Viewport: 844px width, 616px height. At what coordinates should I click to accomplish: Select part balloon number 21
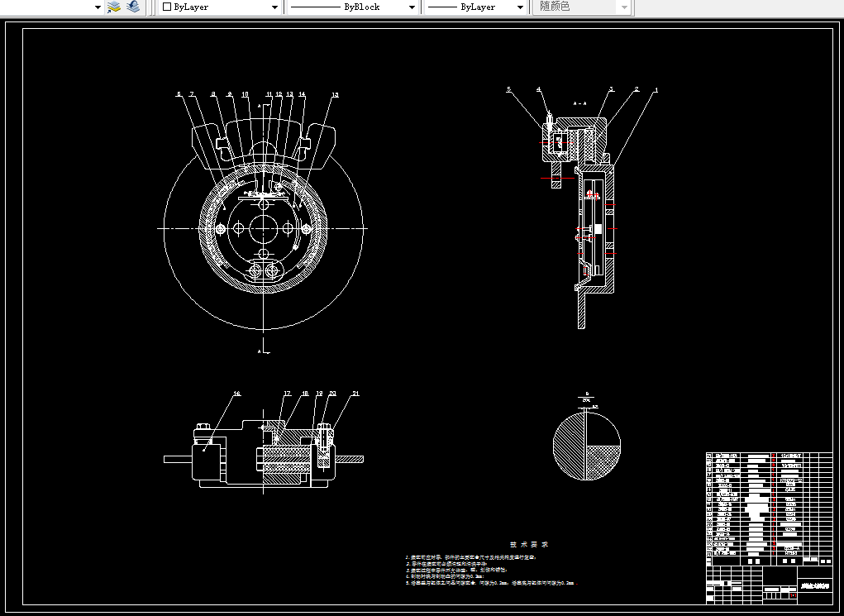pyautogui.click(x=355, y=394)
